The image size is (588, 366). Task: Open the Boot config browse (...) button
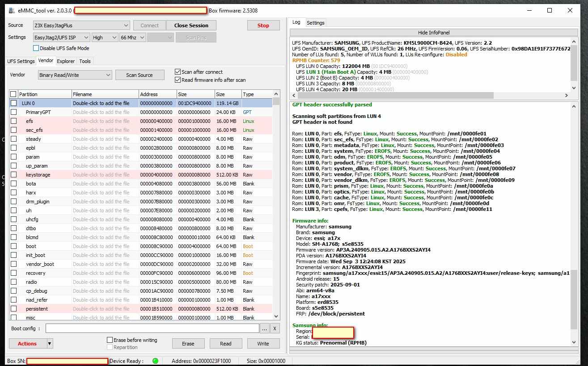coord(265,328)
